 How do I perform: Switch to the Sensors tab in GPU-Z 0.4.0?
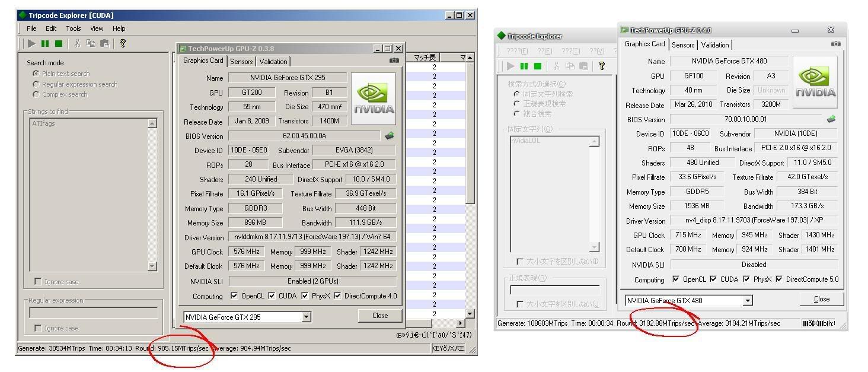point(683,45)
